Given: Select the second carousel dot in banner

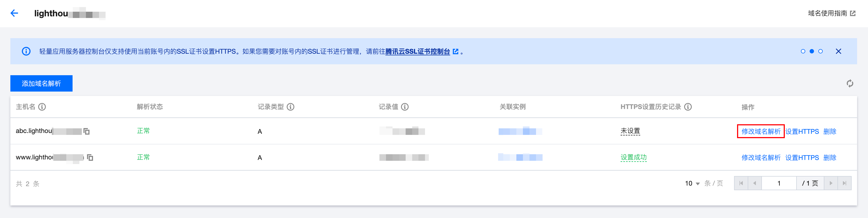Looking at the screenshot, I should [812, 51].
